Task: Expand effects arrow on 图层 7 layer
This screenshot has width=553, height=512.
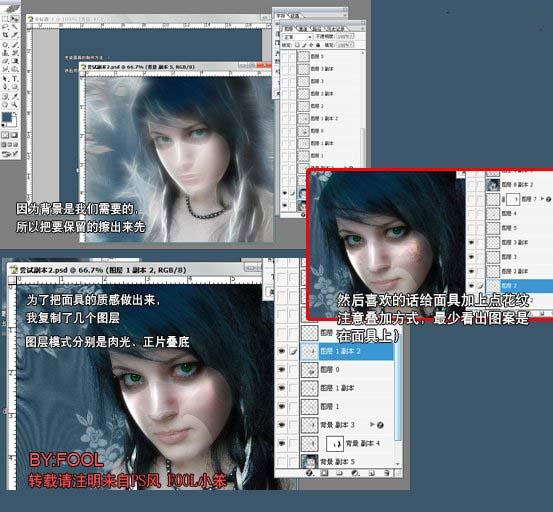Action: [542, 199]
